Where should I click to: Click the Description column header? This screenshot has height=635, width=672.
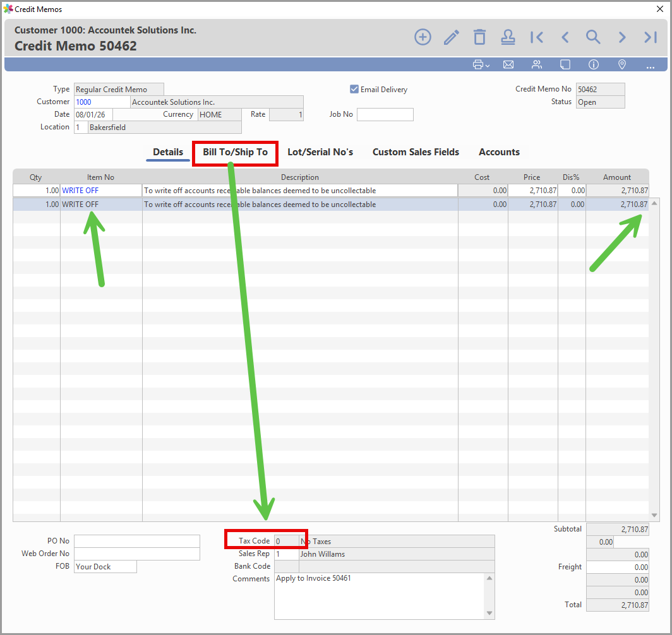(300, 177)
